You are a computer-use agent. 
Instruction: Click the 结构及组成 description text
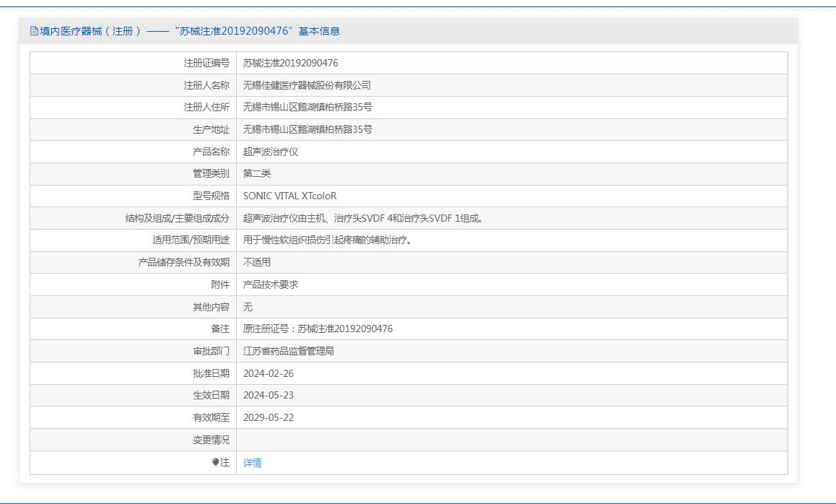tap(363, 218)
